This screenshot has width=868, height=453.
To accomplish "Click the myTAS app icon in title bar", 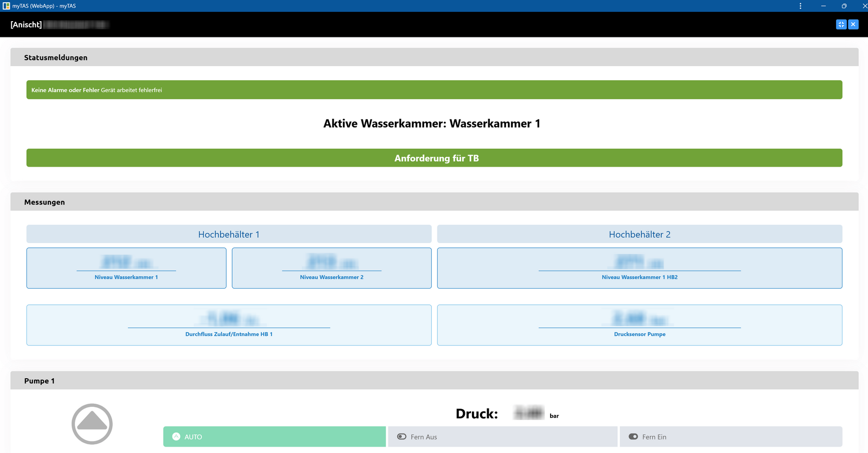I will click(x=6, y=6).
